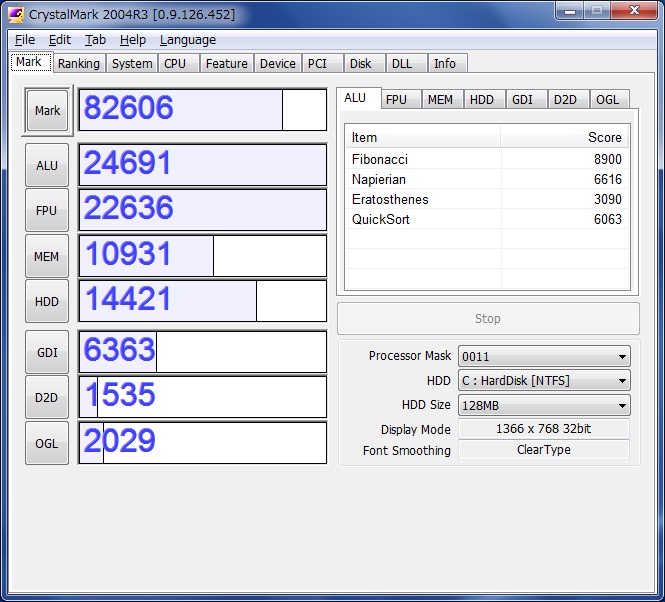Click the Font Smoothing value ClearType

point(544,450)
